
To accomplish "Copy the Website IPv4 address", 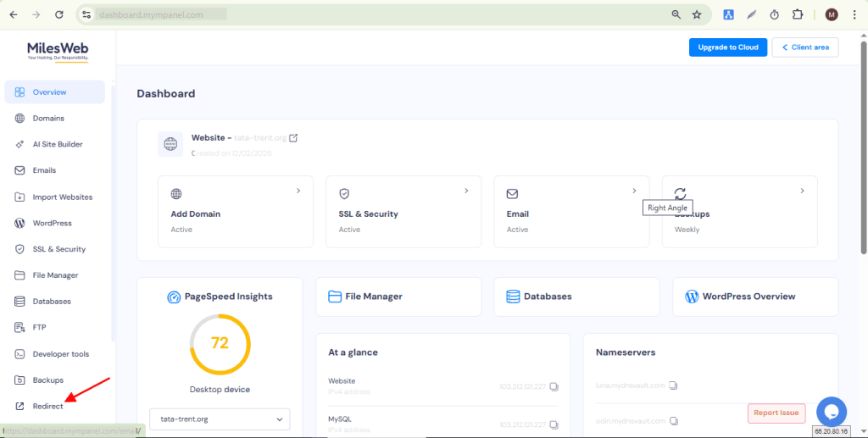I will click(x=554, y=387).
